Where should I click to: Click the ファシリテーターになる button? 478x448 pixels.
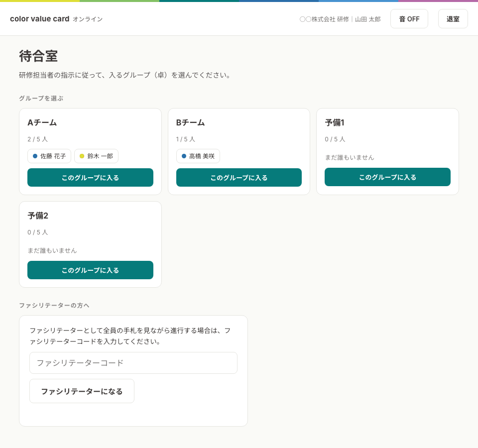point(82,391)
